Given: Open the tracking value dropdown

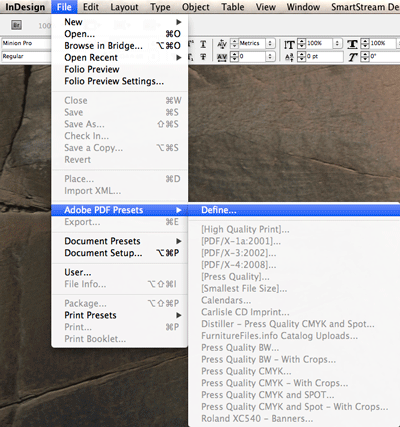Looking at the screenshot, I should pyautogui.click(x=270, y=57).
